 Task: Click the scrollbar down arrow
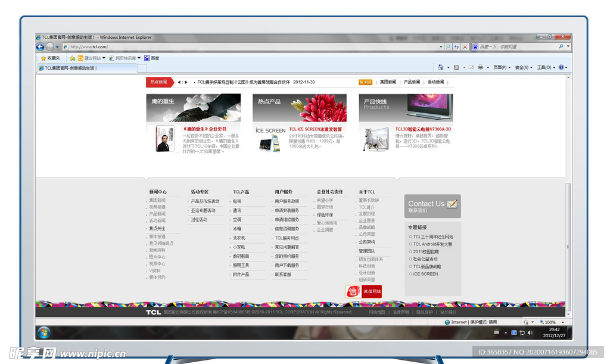pyautogui.click(x=568, y=314)
